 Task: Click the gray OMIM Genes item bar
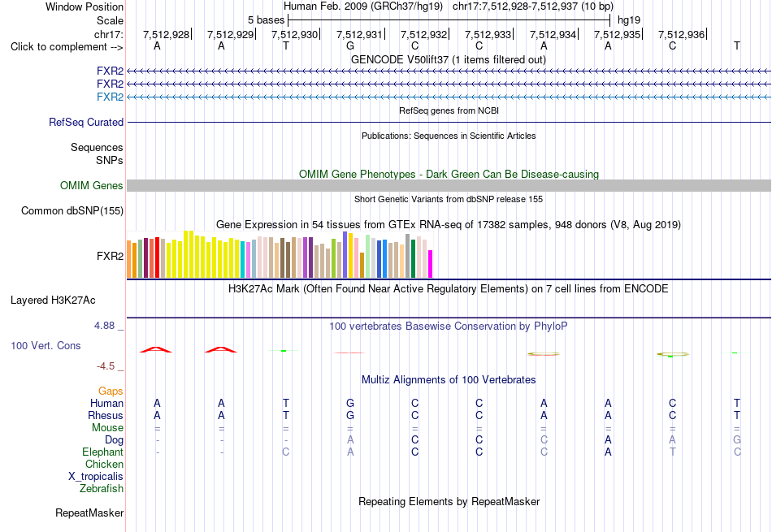[x=449, y=185]
